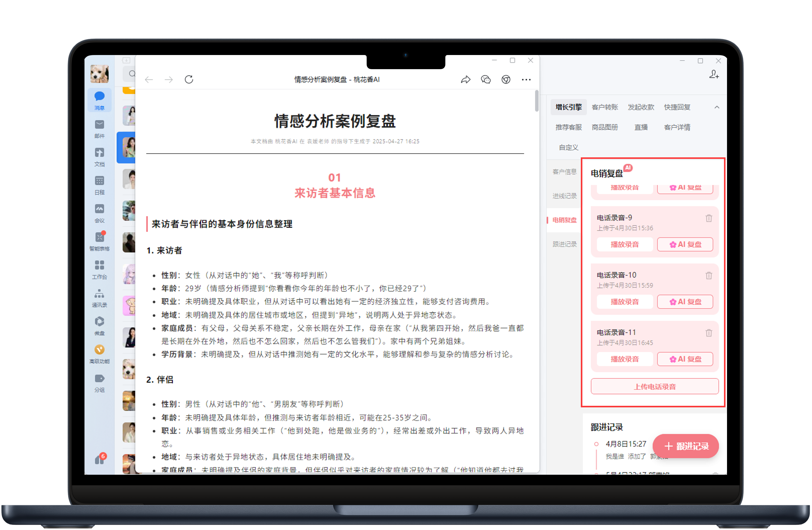Click the 来访者基本信息 section heading
The width and height of the screenshot is (812, 530).
[335, 193]
